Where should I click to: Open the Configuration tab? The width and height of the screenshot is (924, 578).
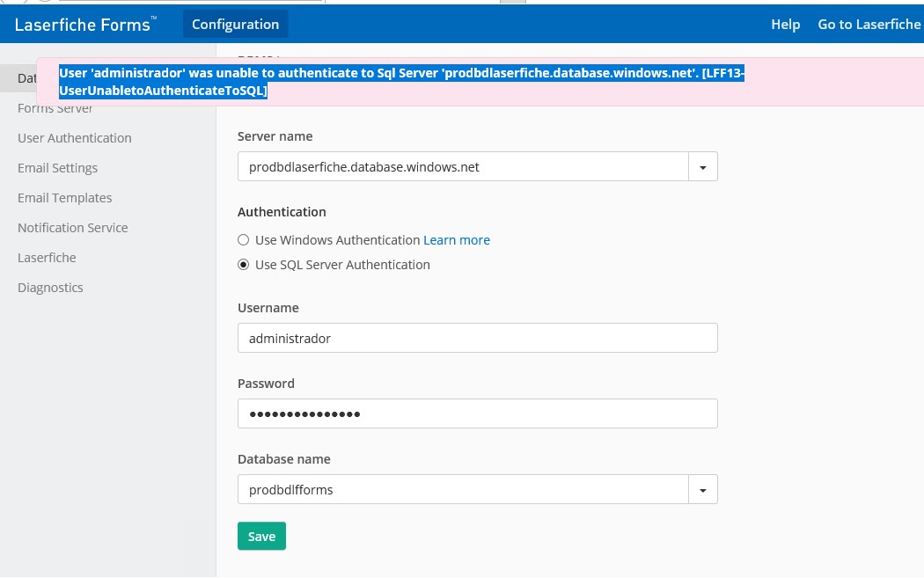click(x=235, y=25)
